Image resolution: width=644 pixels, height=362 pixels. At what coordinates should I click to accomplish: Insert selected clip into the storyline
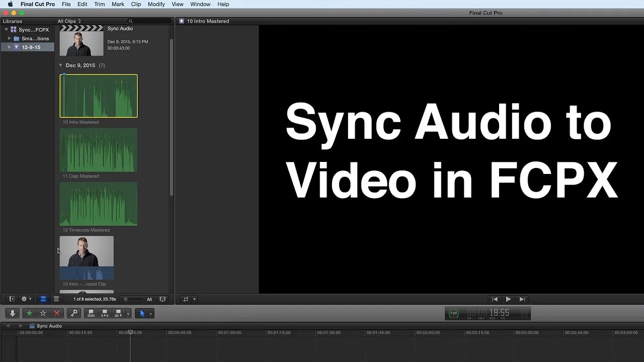[x=105, y=313]
